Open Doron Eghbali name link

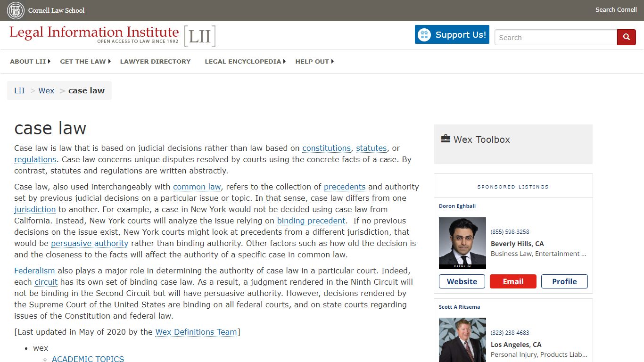[457, 206]
